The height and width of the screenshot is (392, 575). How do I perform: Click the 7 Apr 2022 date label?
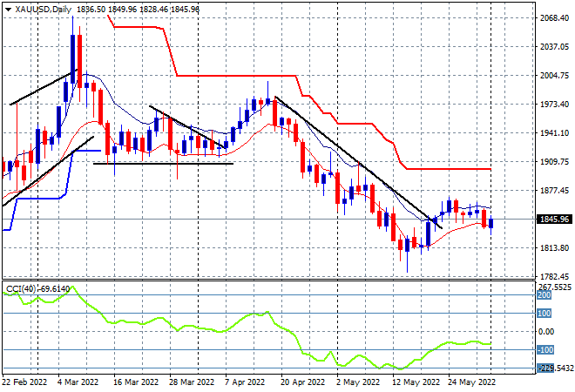[245, 382]
